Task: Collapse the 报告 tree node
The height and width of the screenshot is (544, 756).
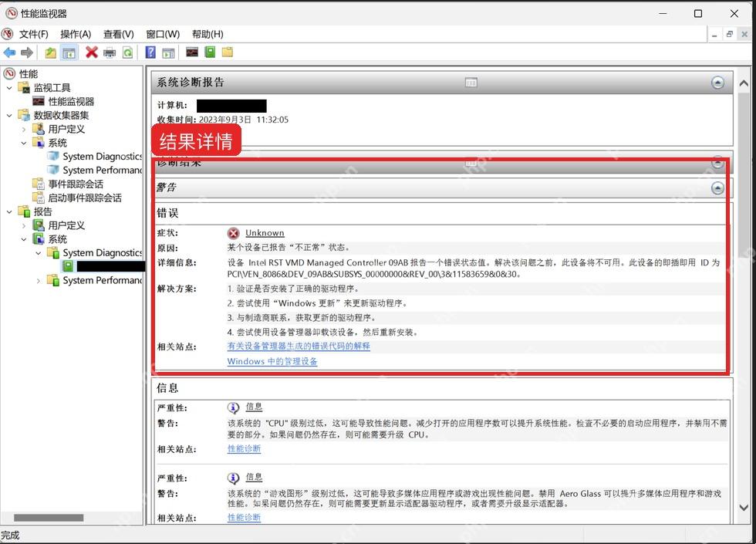Action: pyautogui.click(x=9, y=211)
